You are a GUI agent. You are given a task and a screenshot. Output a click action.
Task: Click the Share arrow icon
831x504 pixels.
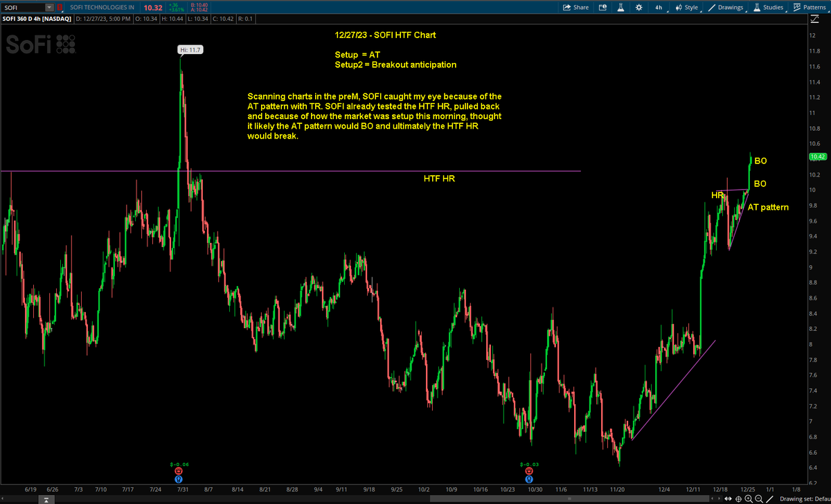pos(567,7)
